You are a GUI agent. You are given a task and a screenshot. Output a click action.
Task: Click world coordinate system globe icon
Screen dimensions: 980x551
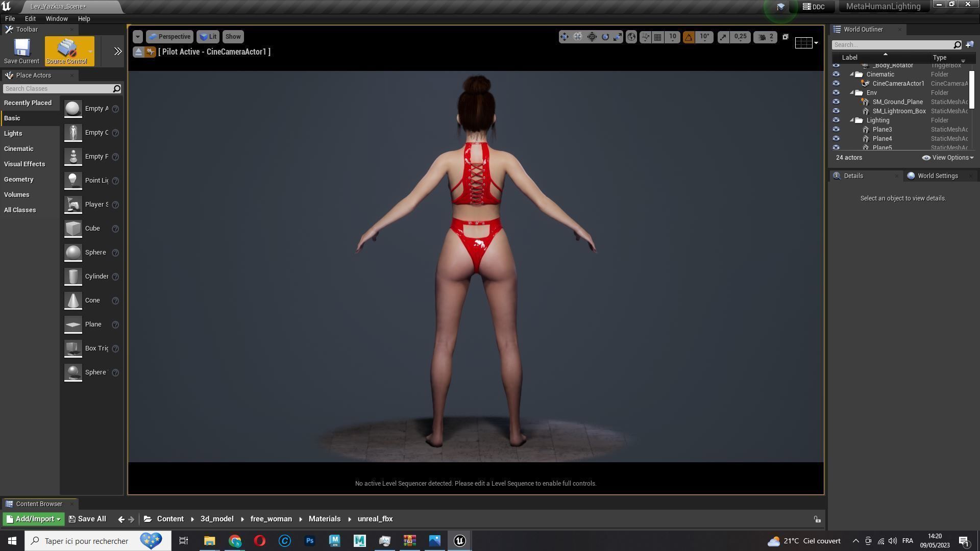(631, 37)
